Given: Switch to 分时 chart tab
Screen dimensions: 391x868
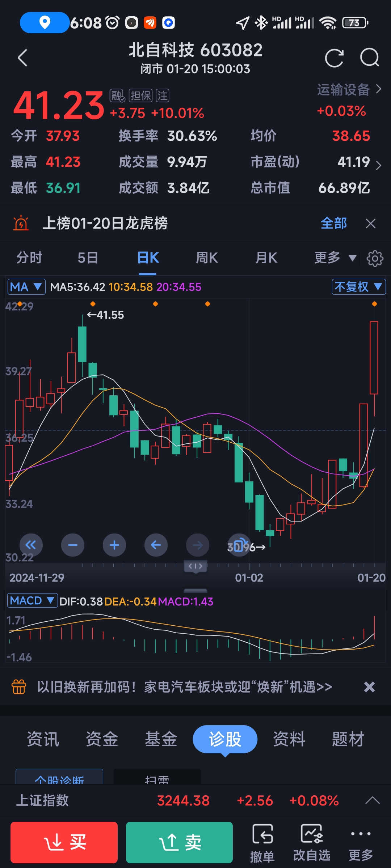Looking at the screenshot, I should point(29,258).
